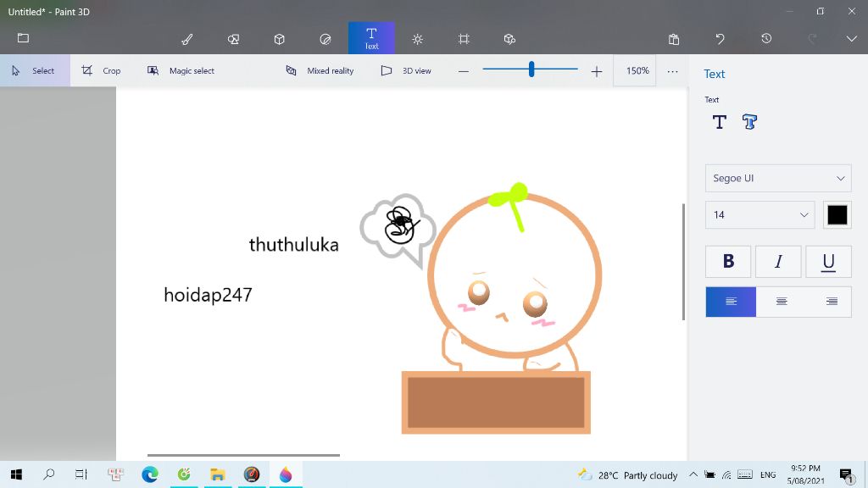This screenshot has width=868, height=488.
Task: Click the horizontal canvas scrollbar
Action: (243, 455)
